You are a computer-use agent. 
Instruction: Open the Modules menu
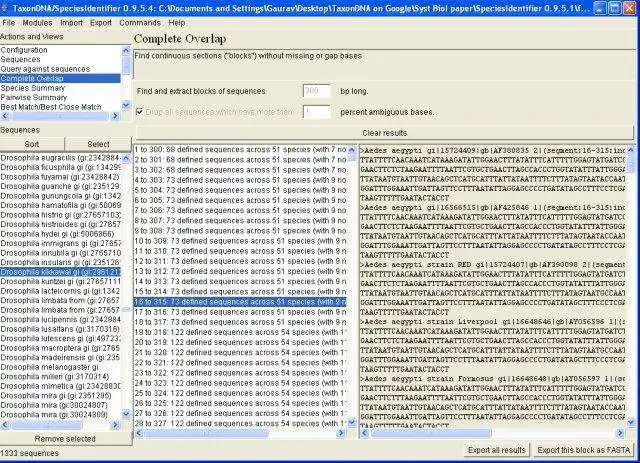pos(37,23)
